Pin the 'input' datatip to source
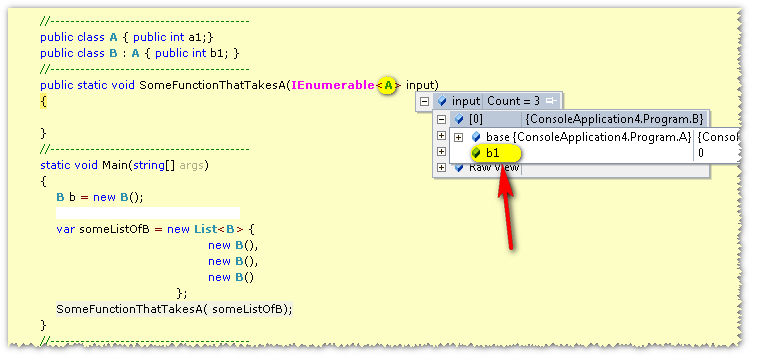The image size is (757, 362). [x=551, y=101]
